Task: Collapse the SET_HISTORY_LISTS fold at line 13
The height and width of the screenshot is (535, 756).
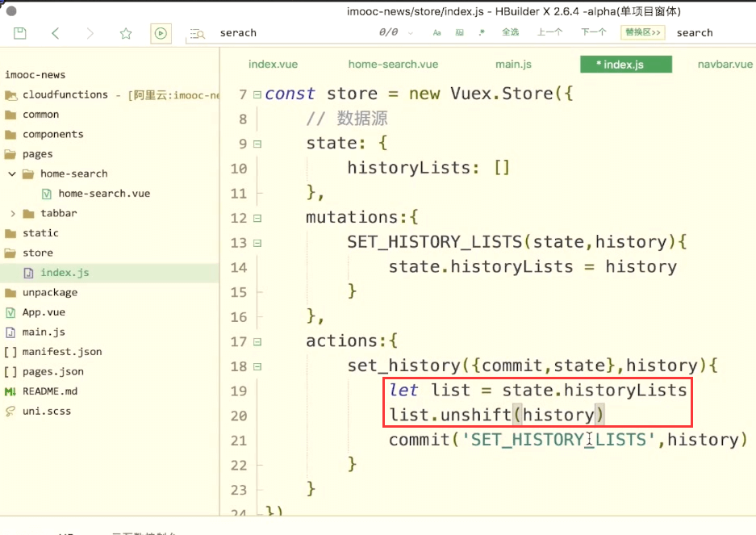Action: tap(257, 243)
